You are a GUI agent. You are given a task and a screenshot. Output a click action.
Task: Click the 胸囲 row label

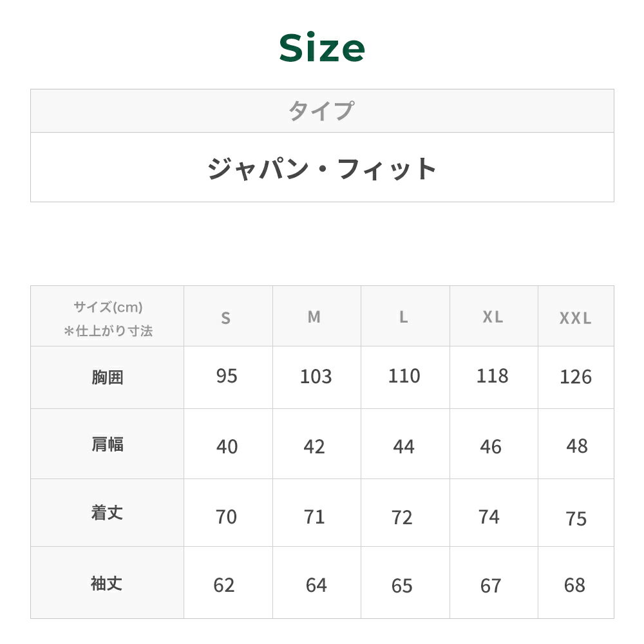tap(107, 377)
